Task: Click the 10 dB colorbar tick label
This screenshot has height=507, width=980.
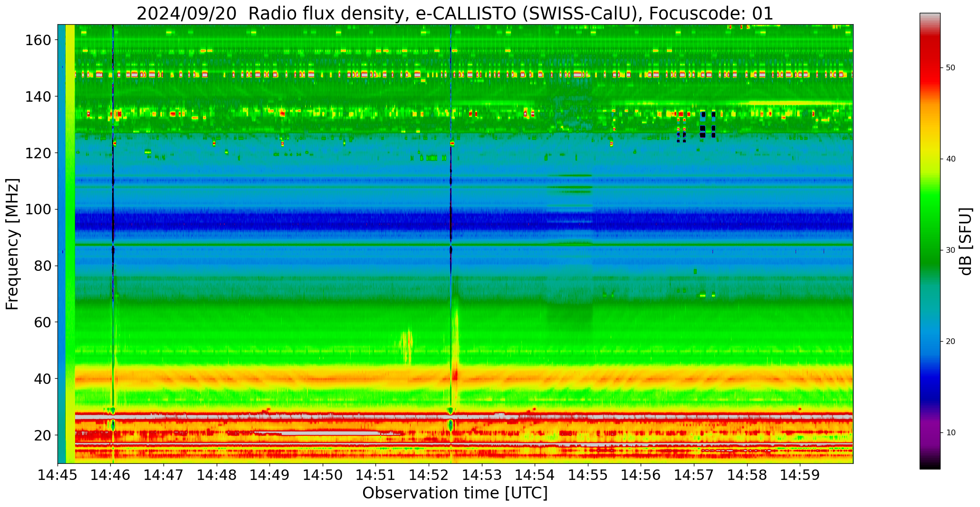Action: click(951, 433)
